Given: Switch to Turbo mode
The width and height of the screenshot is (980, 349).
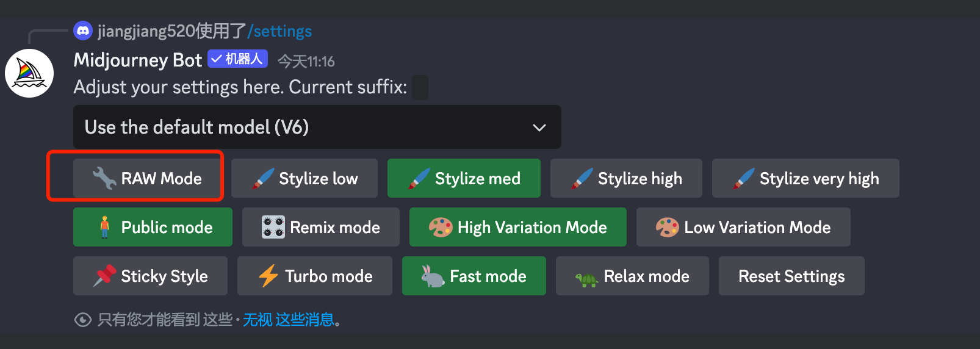Looking at the screenshot, I should pyautogui.click(x=315, y=276).
